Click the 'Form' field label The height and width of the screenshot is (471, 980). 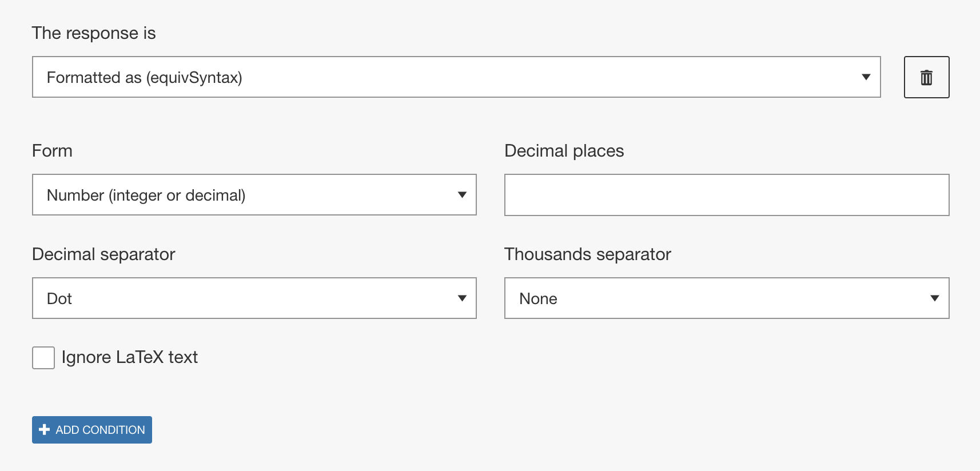[52, 151]
